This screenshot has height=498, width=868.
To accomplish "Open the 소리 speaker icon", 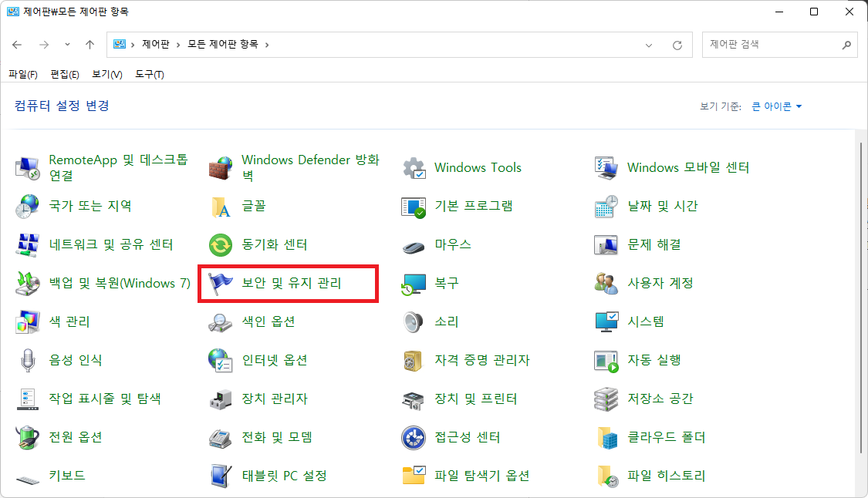I will click(414, 322).
